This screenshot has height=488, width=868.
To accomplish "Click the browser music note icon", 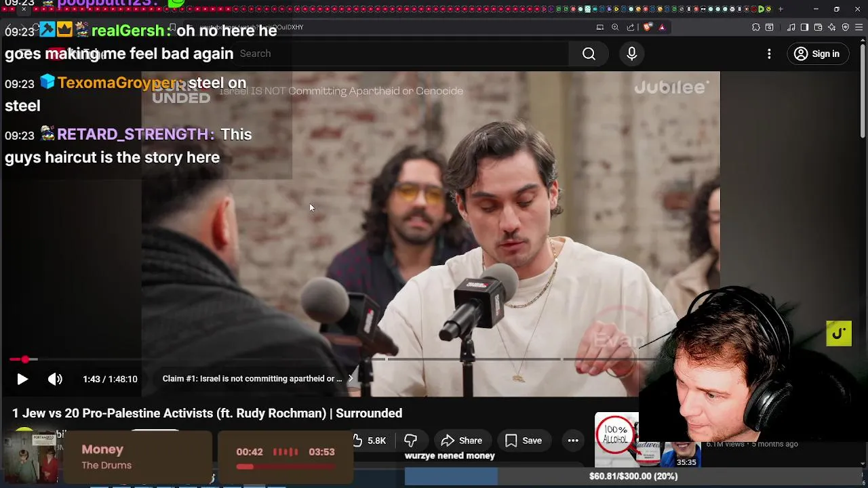I will tap(791, 27).
